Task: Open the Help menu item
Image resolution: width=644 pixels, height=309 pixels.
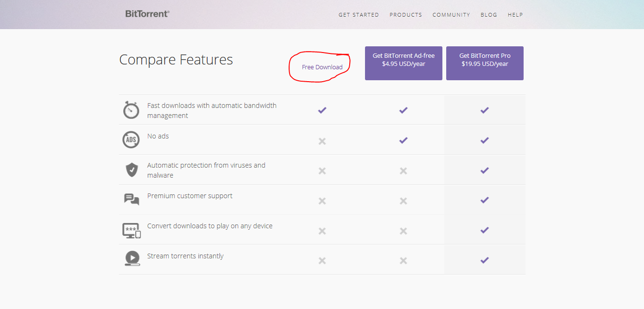Action: (x=515, y=15)
